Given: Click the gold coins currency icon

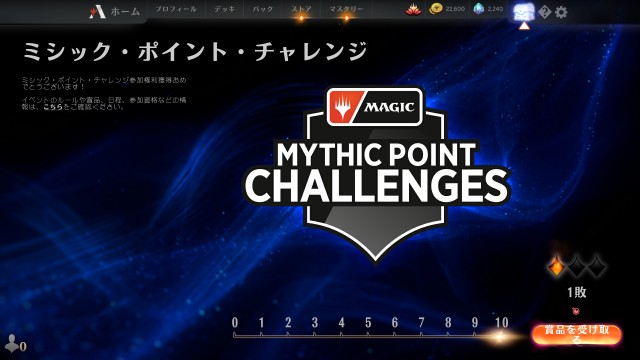Looking at the screenshot, I should click(436, 9).
